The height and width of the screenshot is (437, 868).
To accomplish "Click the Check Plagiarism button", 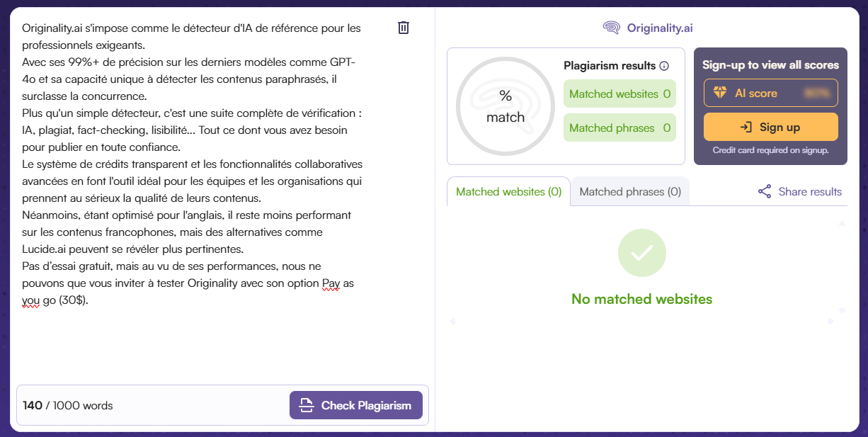I will [356, 405].
